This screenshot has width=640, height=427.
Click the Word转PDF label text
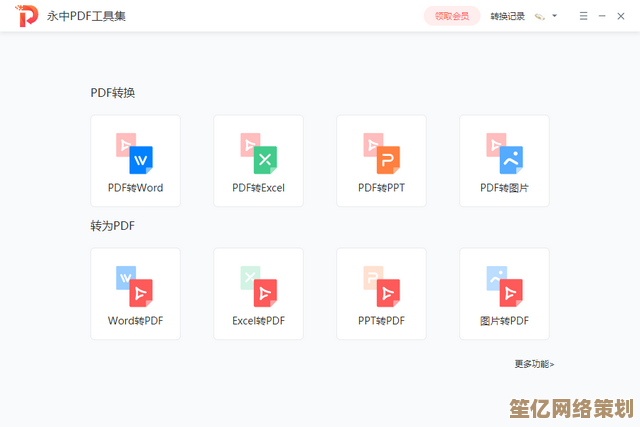(x=136, y=321)
